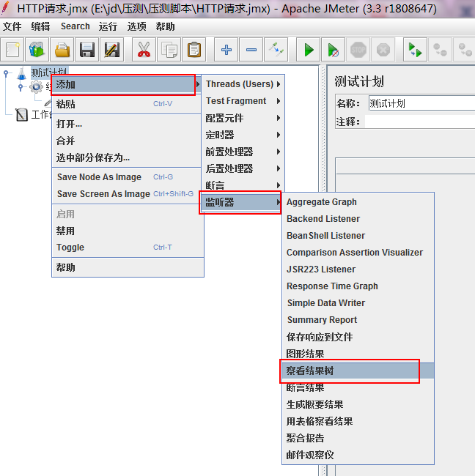
Task: Choose Save Screen As Image
Action: point(128,193)
